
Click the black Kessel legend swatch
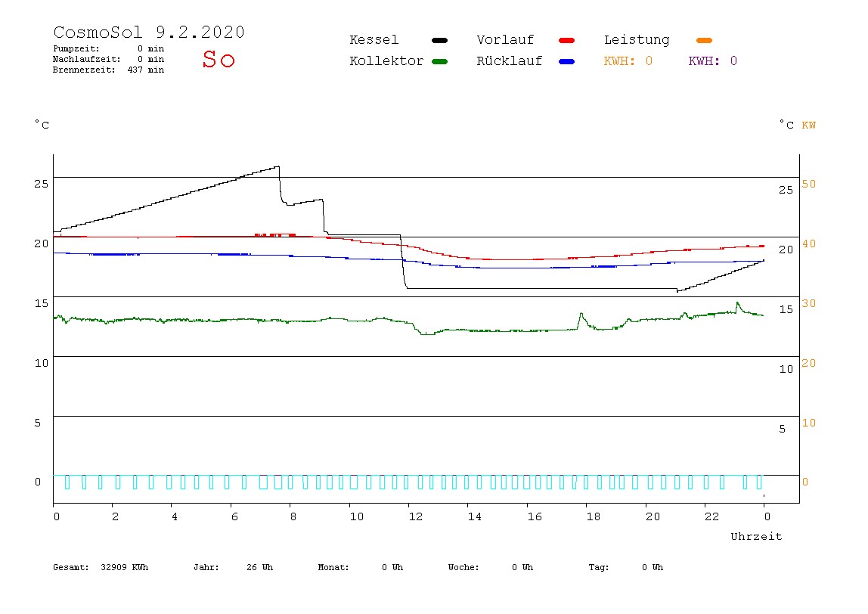[x=439, y=40]
